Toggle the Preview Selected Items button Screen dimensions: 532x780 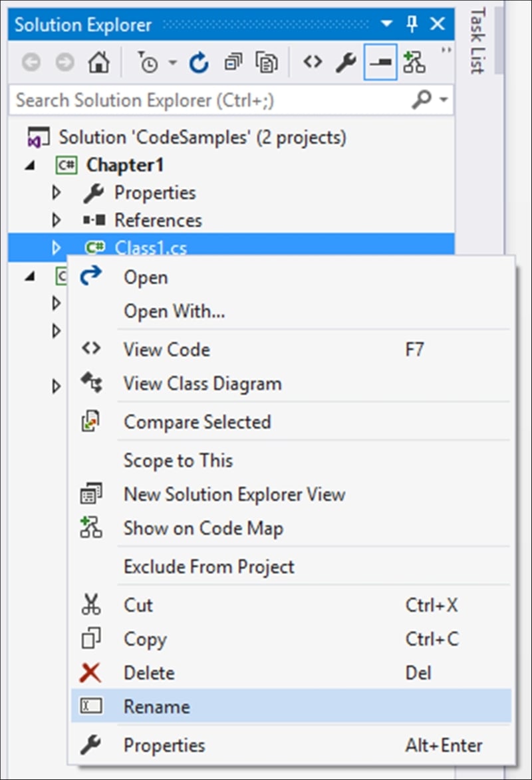click(x=380, y=63)
